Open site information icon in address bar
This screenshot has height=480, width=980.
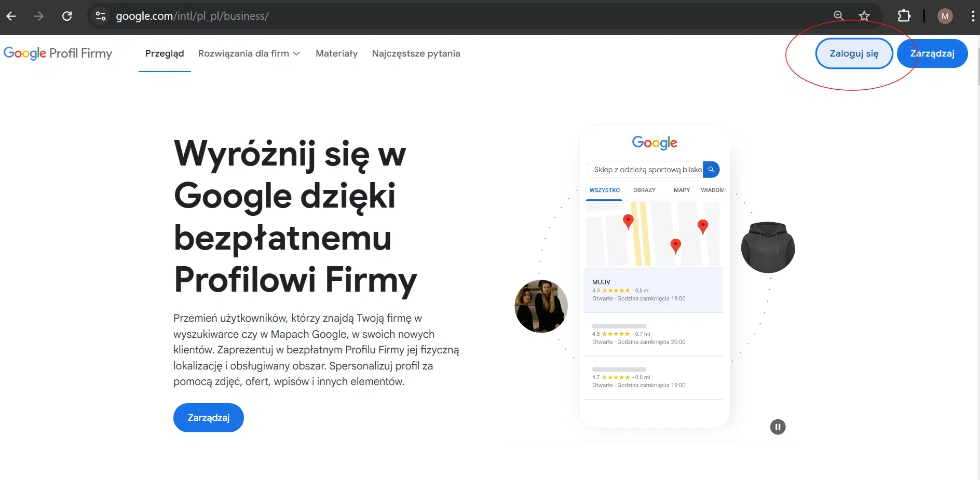pyautogui.click(x=101, y=16)
